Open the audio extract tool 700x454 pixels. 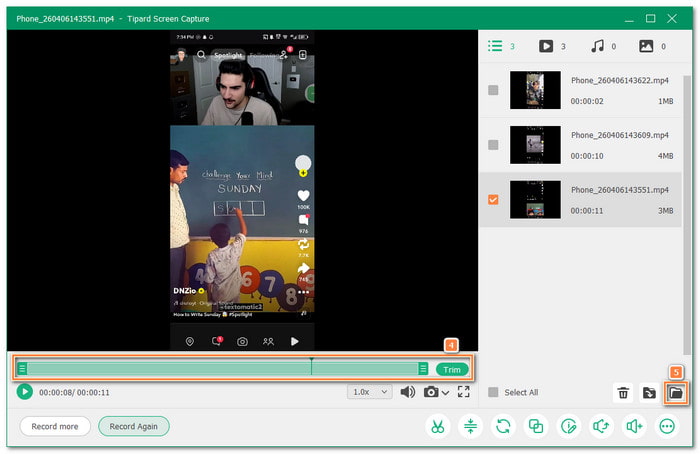click(601, 426)
